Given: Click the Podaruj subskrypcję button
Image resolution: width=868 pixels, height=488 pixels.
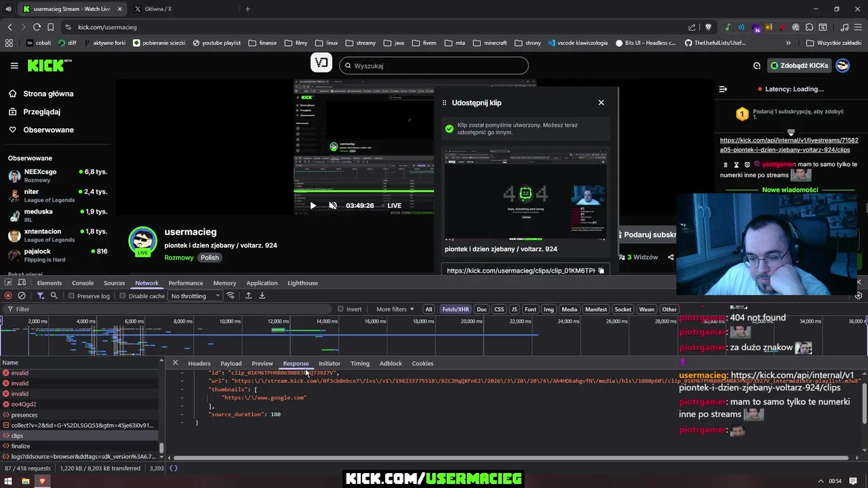Looking at the screenshot, I should point(647,235).
